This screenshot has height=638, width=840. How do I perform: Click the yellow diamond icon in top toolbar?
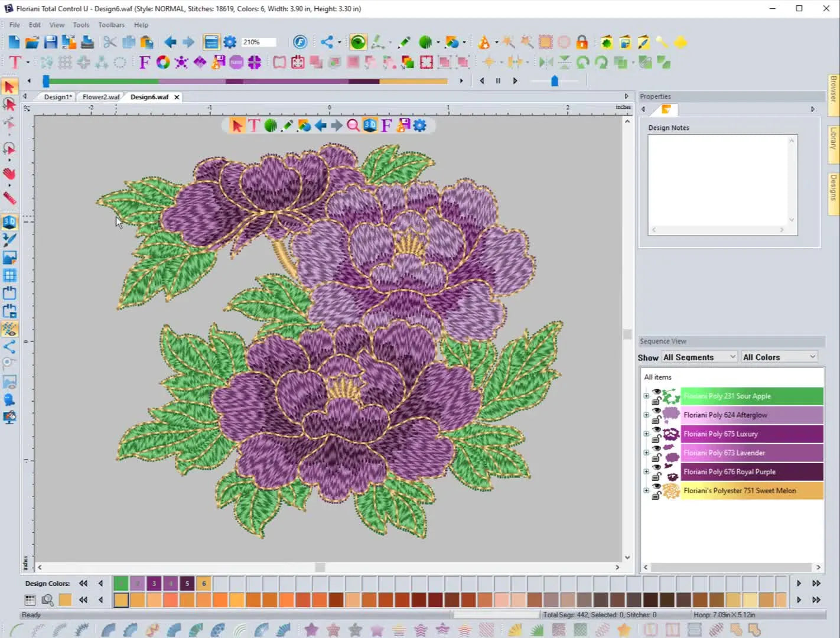click(x=681, y=42)
